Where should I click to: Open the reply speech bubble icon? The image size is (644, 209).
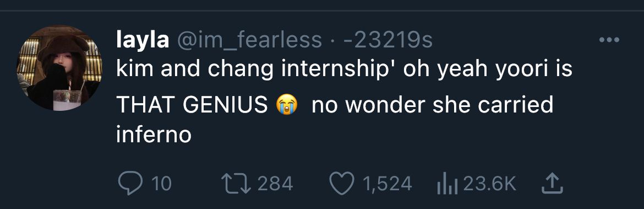(x=130, y=183)
